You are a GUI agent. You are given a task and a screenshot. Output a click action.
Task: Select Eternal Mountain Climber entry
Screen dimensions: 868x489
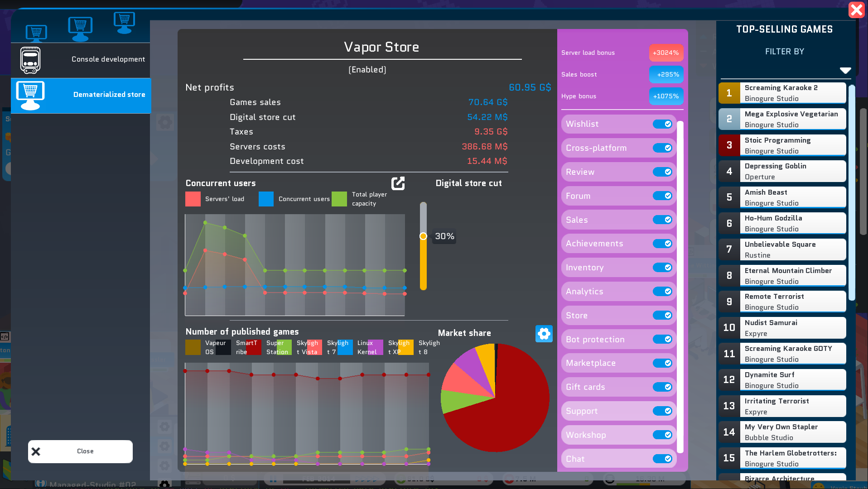(782, 276)
